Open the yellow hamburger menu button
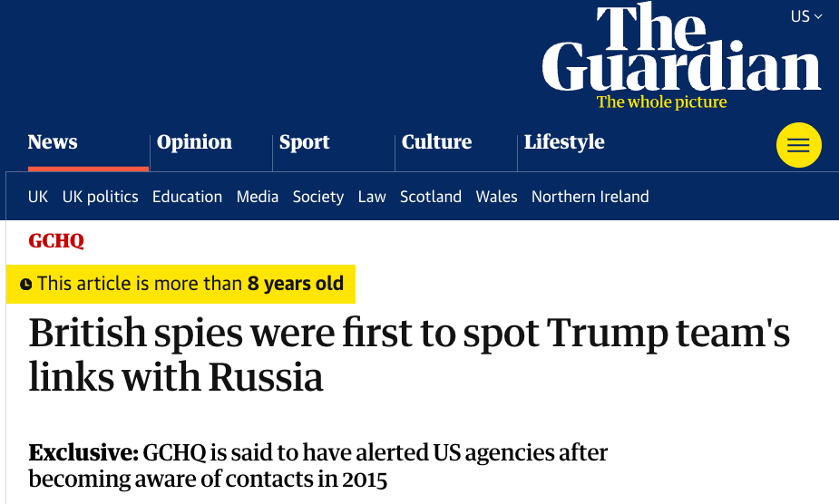839x504 pixels. coord(798,145)
